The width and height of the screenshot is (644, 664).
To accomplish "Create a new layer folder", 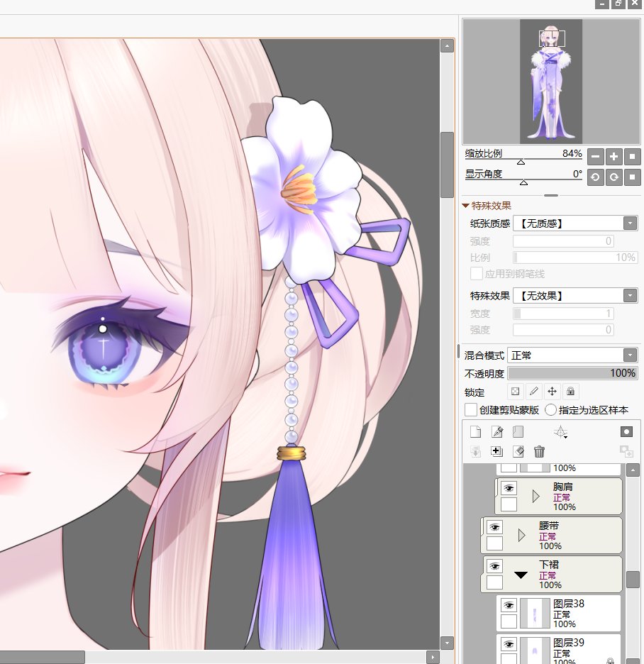I will tap(518, 431).
